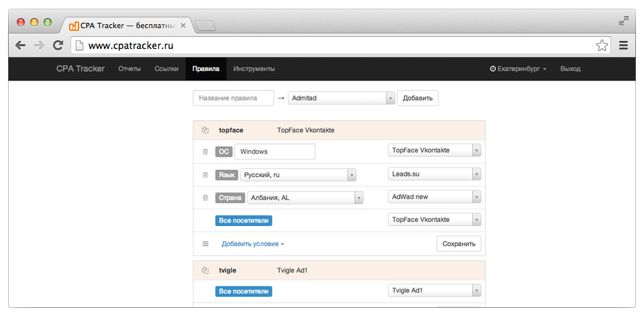Open the Chrome menu icon
This screenshot has height=326, width=644.
[623, 45]
